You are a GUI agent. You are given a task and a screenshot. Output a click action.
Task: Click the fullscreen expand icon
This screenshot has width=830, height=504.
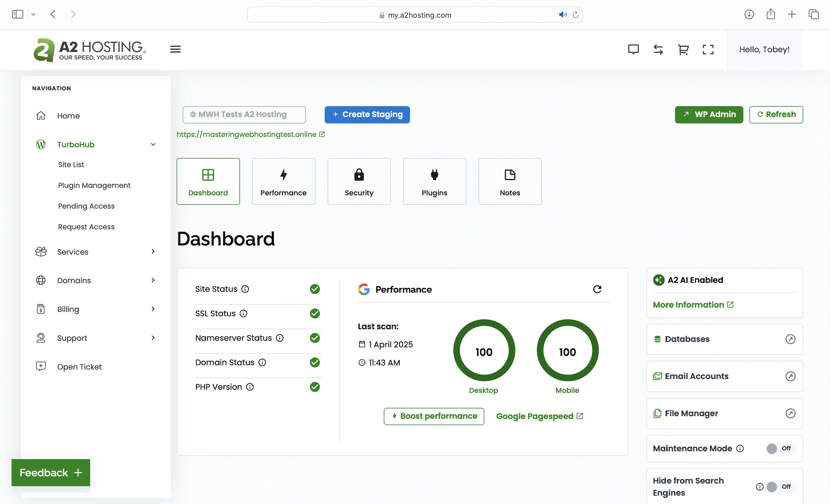(708, 49)
